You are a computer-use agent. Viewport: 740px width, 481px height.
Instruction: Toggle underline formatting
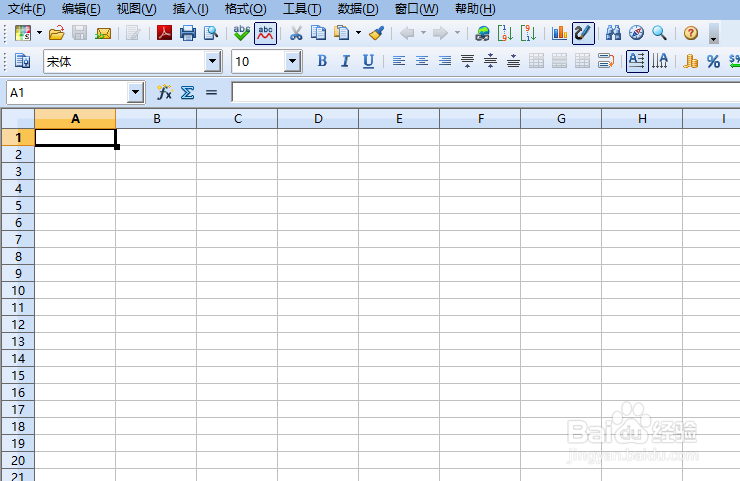(368, 61)
